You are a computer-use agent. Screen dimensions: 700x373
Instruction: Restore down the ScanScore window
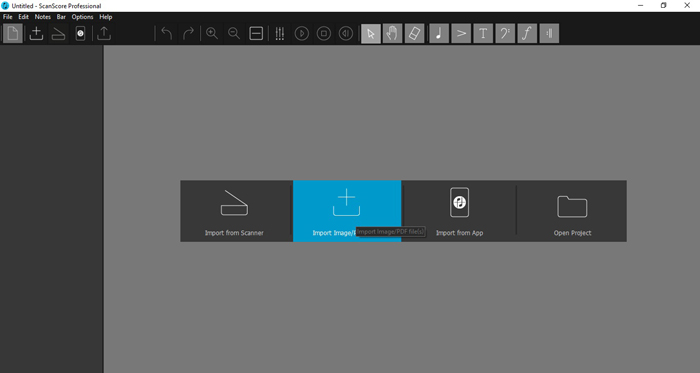click(663, 6)
